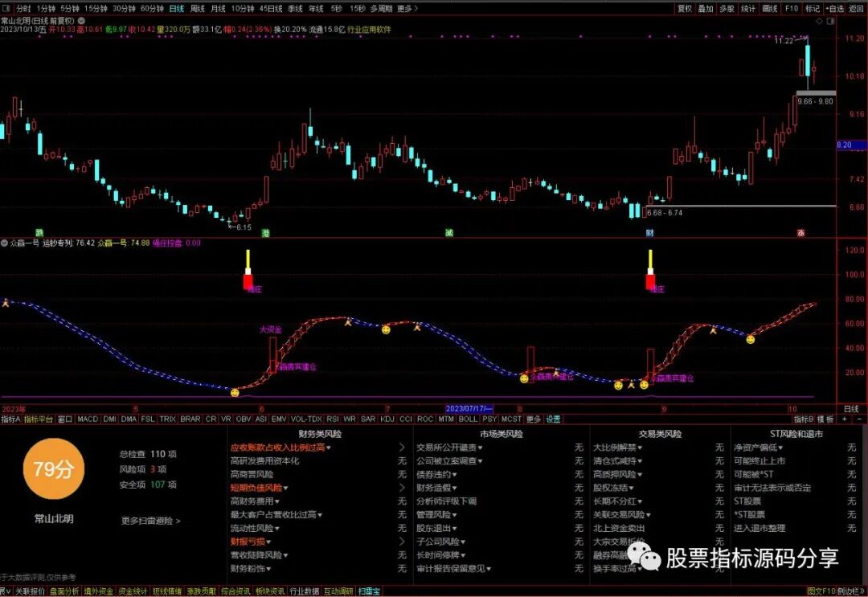The width and height of the screenshot is (868, 597).
Task: Click the dropdown circle beside 常山北明(日线 前复权)
Action: [x=81, y=20]
